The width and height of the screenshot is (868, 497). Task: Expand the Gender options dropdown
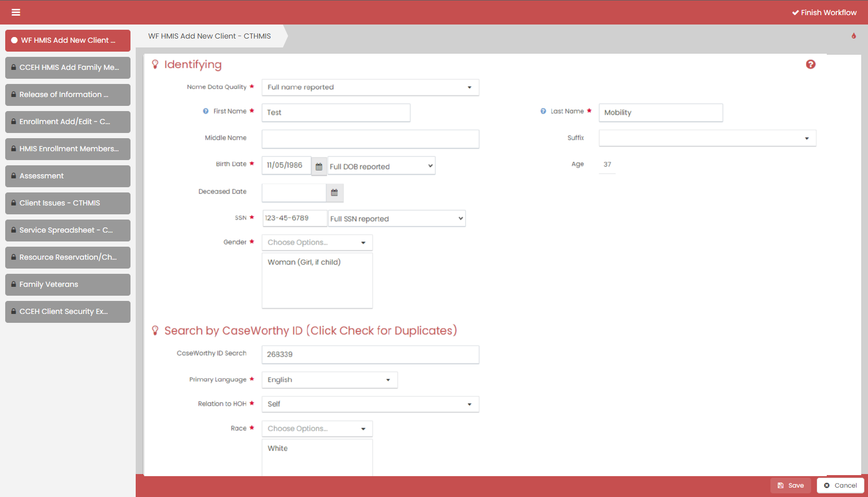click(x=317, y=243)
